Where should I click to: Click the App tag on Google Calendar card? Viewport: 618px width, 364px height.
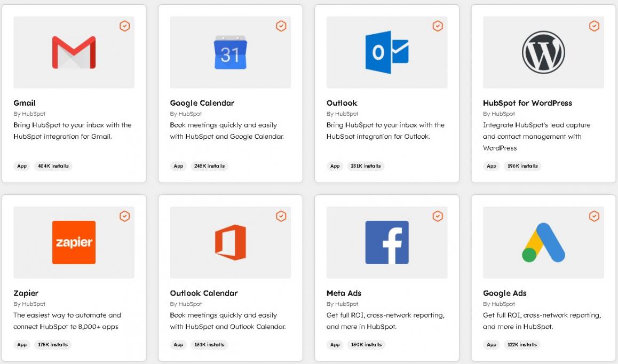[x=179, y=166]
